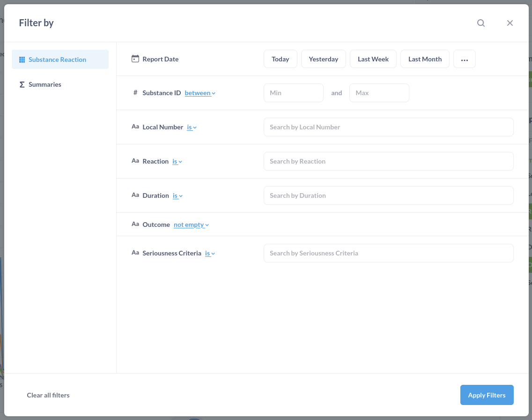Select the Substance Reaction table tab

click(60, 60)
